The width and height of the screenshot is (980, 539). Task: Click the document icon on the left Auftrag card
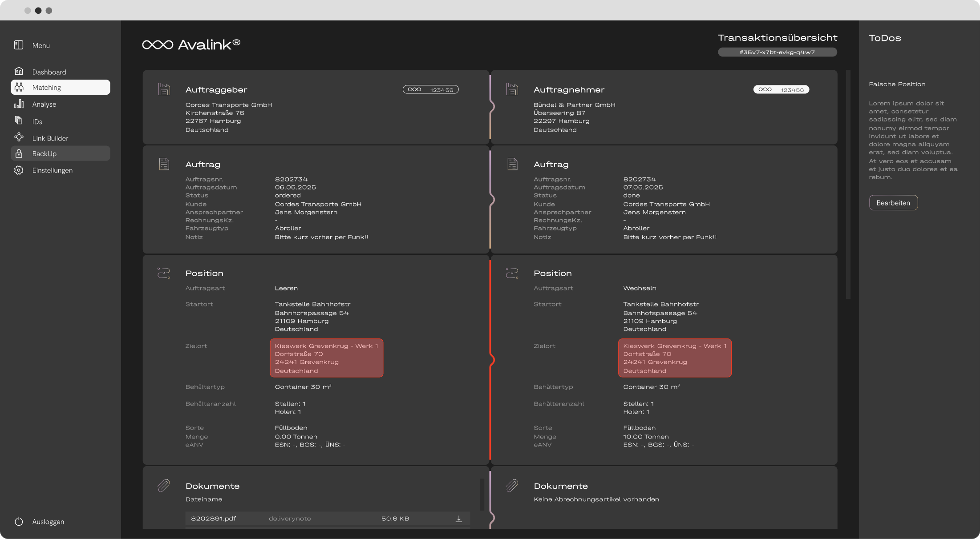(164, 164)
